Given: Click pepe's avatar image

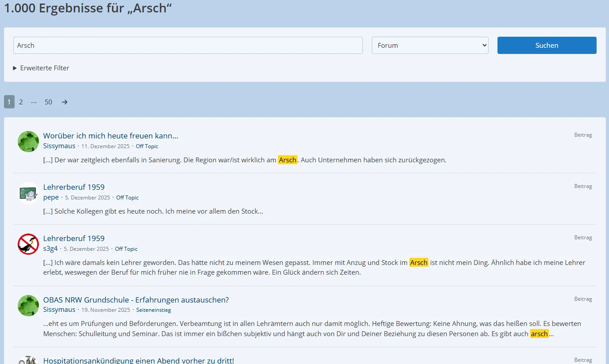Looking at the screenshot, I should pos(28,193).
